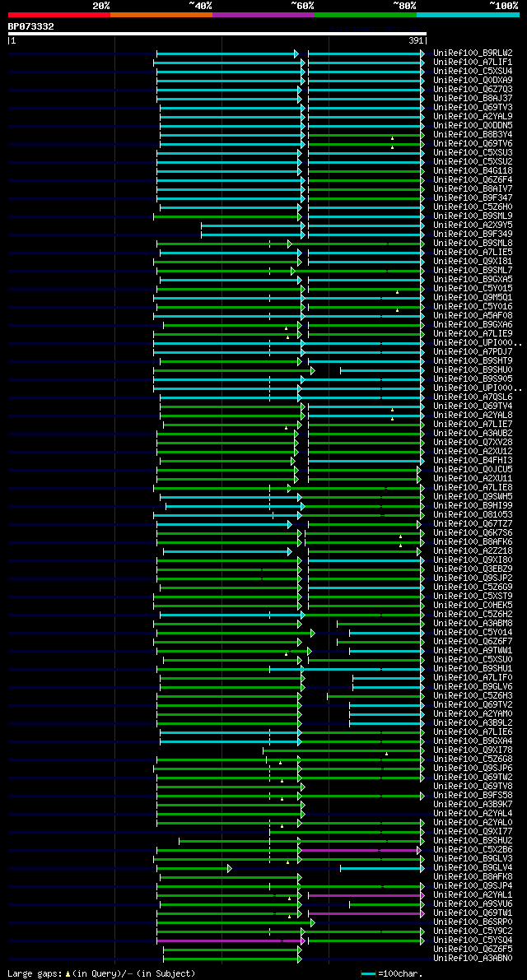Click on UniRef100_O81053 in the hit list
Screen dimensions: 527x980
pyautogui.click(x=473, y=516)
